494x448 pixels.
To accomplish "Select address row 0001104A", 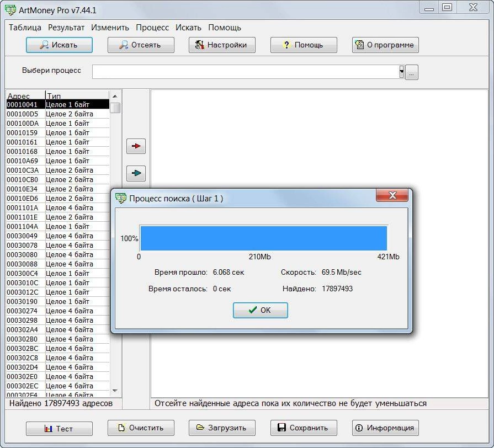I will point(58,227).
